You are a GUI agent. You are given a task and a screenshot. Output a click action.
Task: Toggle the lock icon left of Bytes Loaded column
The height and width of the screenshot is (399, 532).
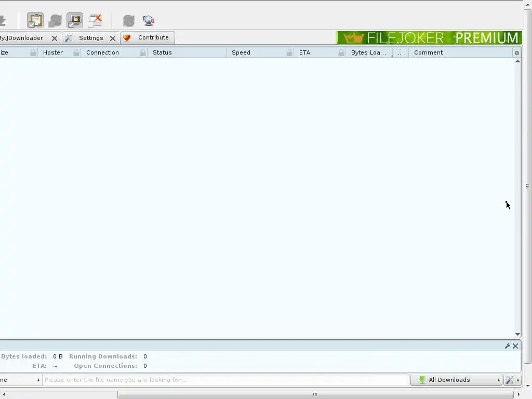[341, 52]
